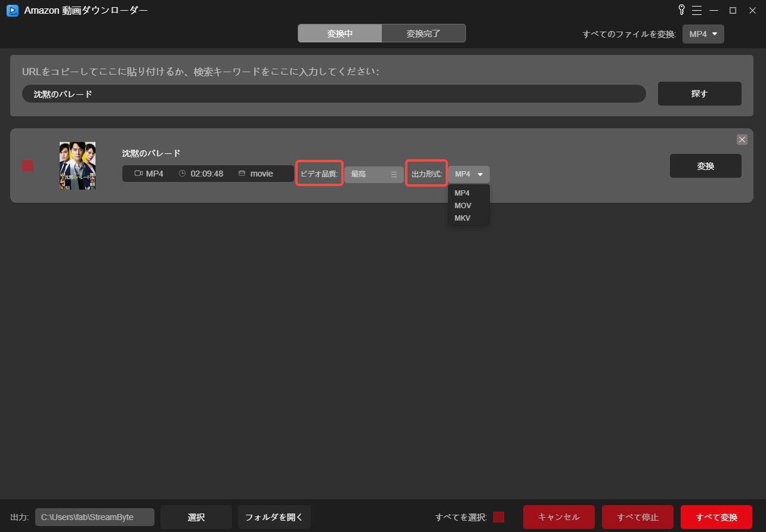766x532 pixels.
Task: Click the MP4 video format info label
Action: [155, 174]
